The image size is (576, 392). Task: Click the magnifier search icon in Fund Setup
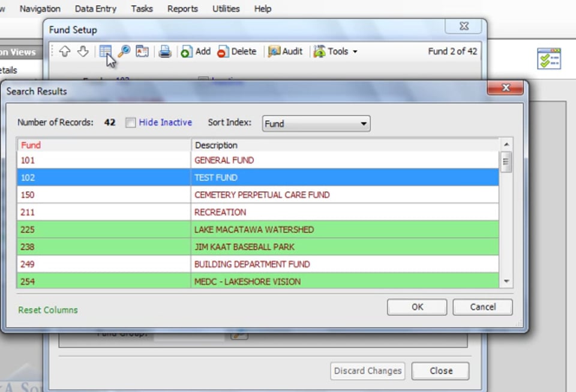pyautogui.click(x=124, y=52)
